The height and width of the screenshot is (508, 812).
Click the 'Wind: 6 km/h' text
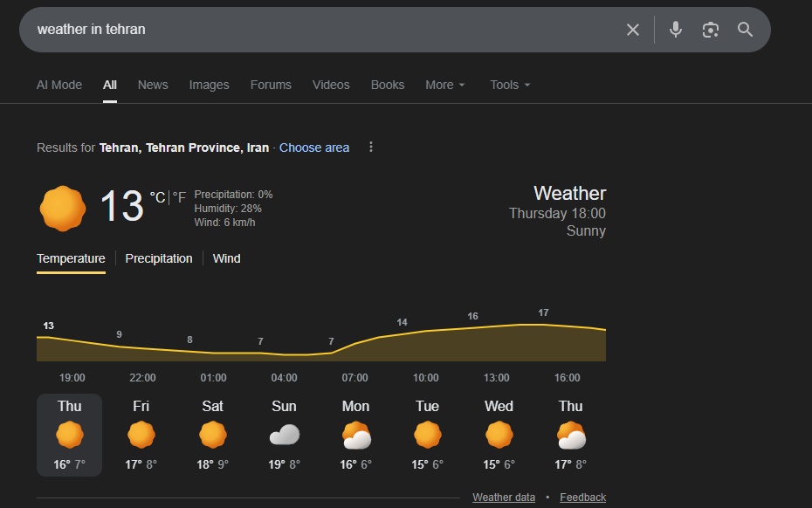[x=224, y=223]
